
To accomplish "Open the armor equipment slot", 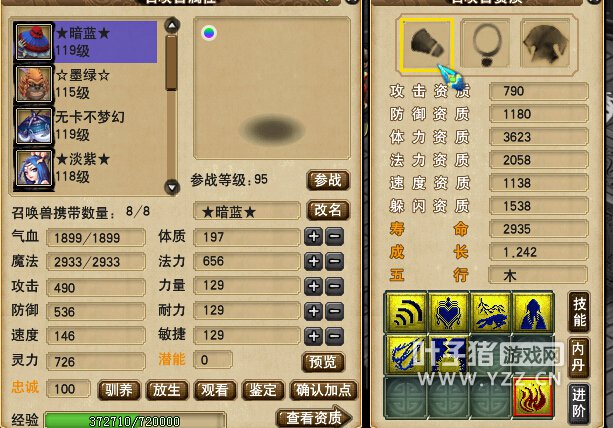I will coord(545,45).
